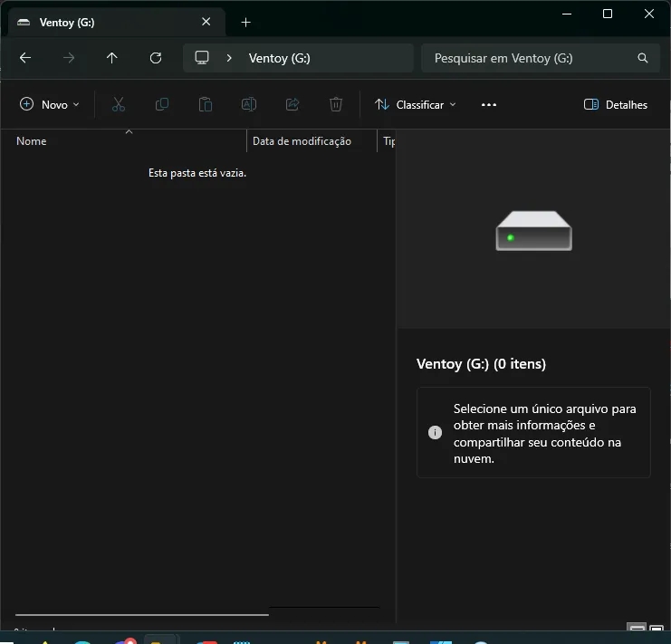The image size is (671, 644).
Task: Sort by Data de modificação column header
Action: [x=302, y=141]
